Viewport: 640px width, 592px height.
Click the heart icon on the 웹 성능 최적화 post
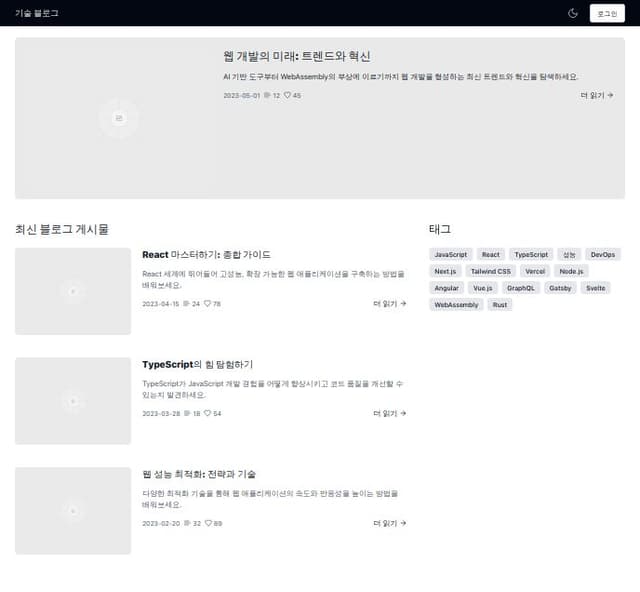coord(207,523)
